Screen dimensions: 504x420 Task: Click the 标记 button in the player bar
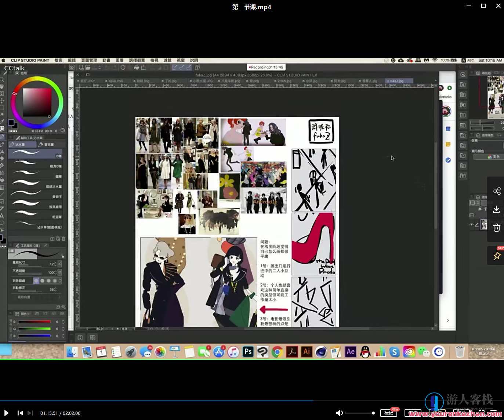tap(388, 413)
